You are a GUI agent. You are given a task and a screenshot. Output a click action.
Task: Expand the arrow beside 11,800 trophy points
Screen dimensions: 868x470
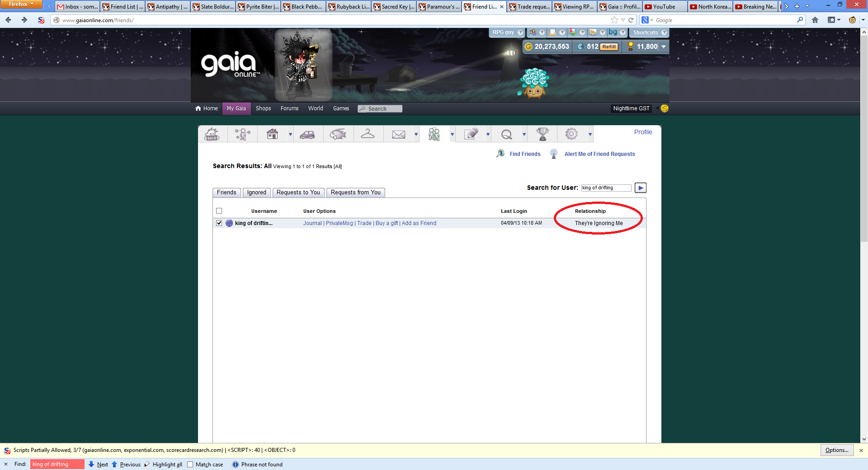tap(663, 47)
